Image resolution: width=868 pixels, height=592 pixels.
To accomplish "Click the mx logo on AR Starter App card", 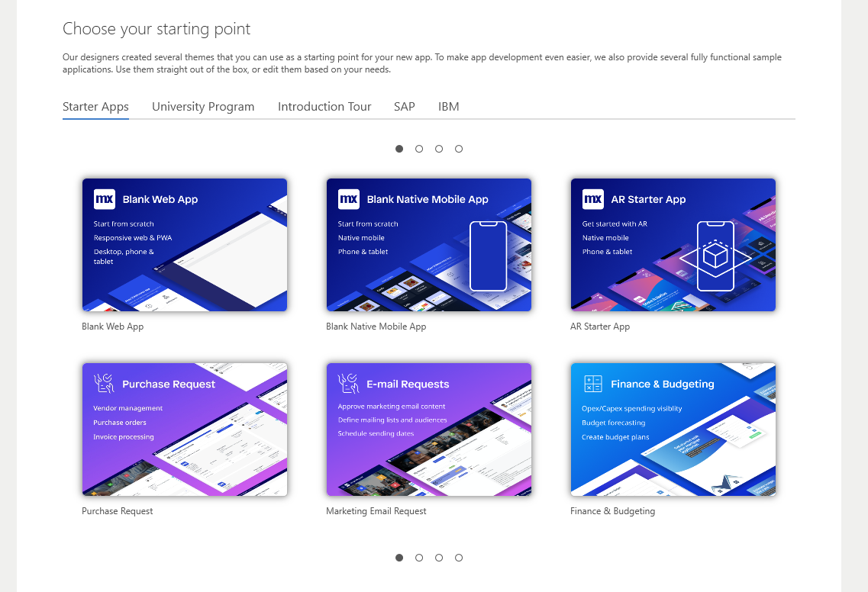I will (593, 199).
